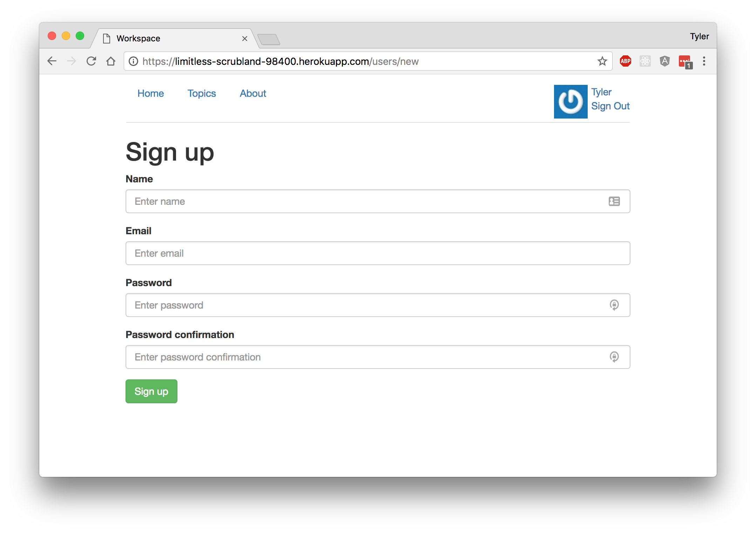Viewport: 756px width, 533px height.
Task: Select the Topics navigation menu item
Action: tap(202, 93)
